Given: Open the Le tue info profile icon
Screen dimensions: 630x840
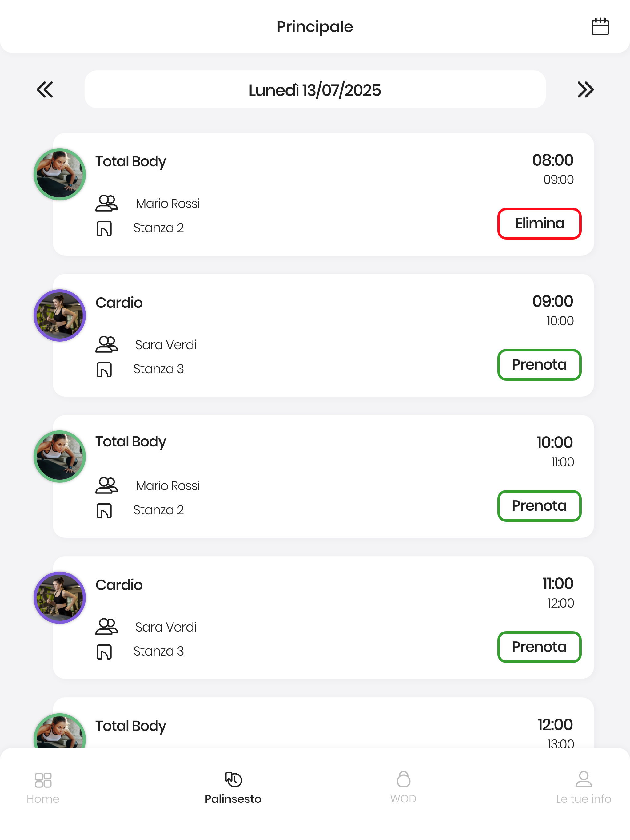Looking at the screenshot, I should [x=584, y=779].
